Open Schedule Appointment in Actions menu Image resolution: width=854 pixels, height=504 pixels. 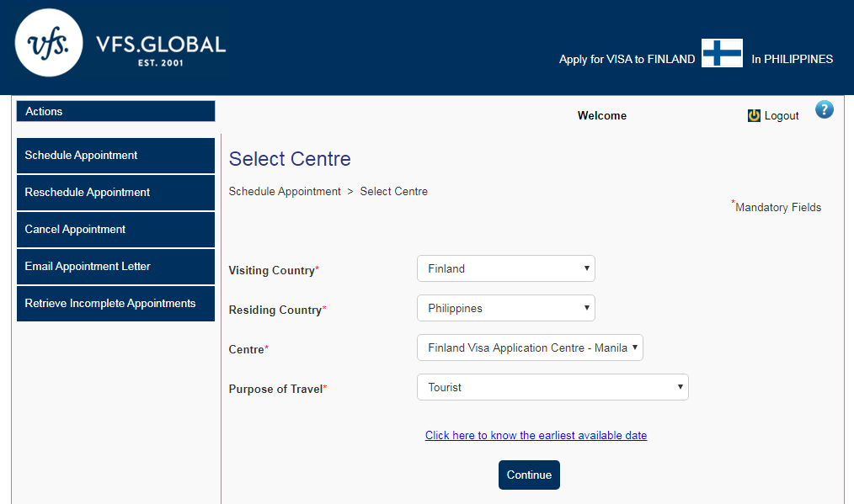[x=115, y=156]
